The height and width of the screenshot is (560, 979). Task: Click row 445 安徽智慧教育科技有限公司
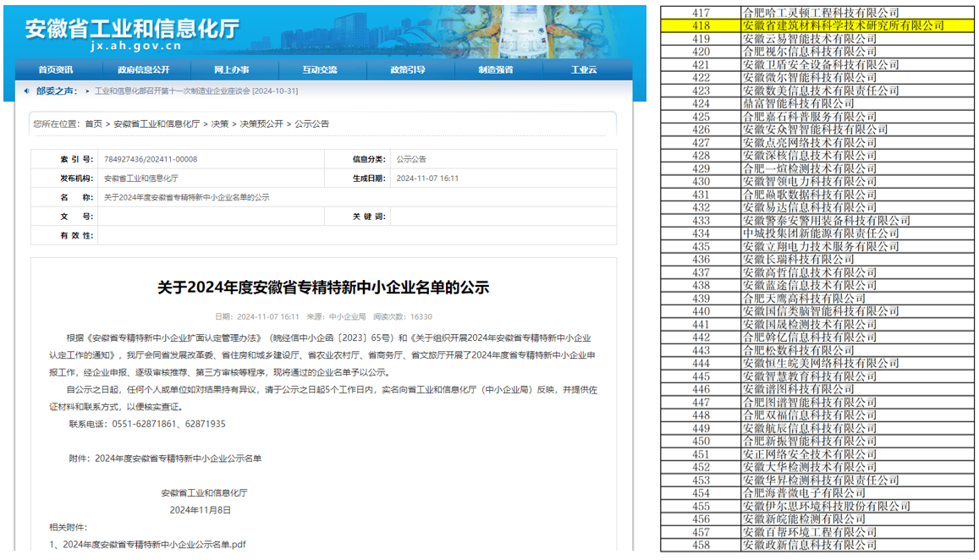click(x=809, y=376)
